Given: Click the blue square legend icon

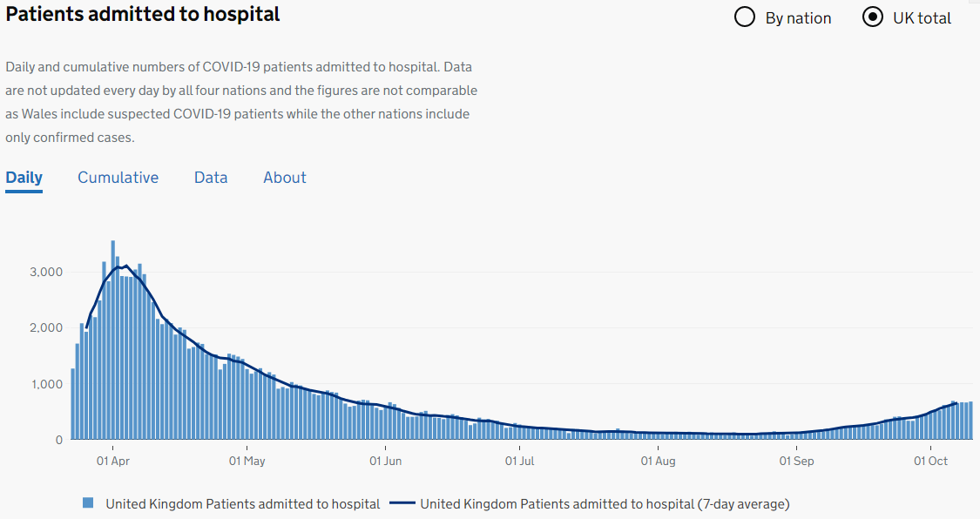Looking at the screenshot, I should [x=88, y=503].
